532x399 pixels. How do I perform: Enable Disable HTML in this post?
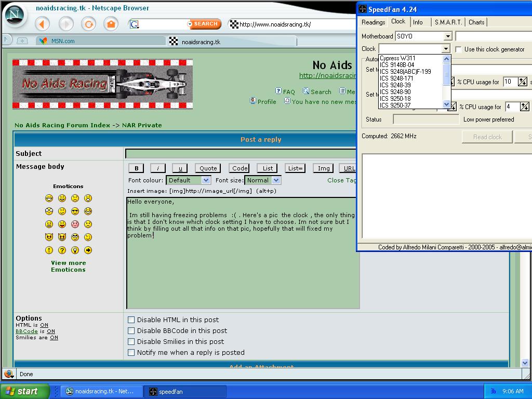[131, 320]
